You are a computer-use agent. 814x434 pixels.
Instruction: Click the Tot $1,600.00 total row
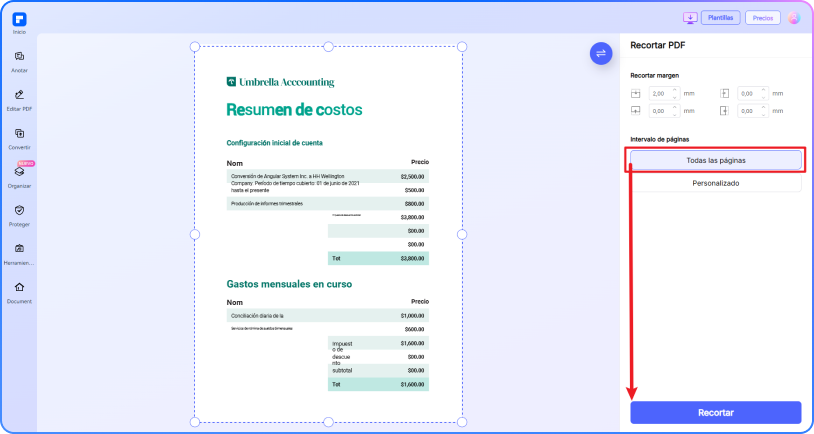click(x=378, y=384)
